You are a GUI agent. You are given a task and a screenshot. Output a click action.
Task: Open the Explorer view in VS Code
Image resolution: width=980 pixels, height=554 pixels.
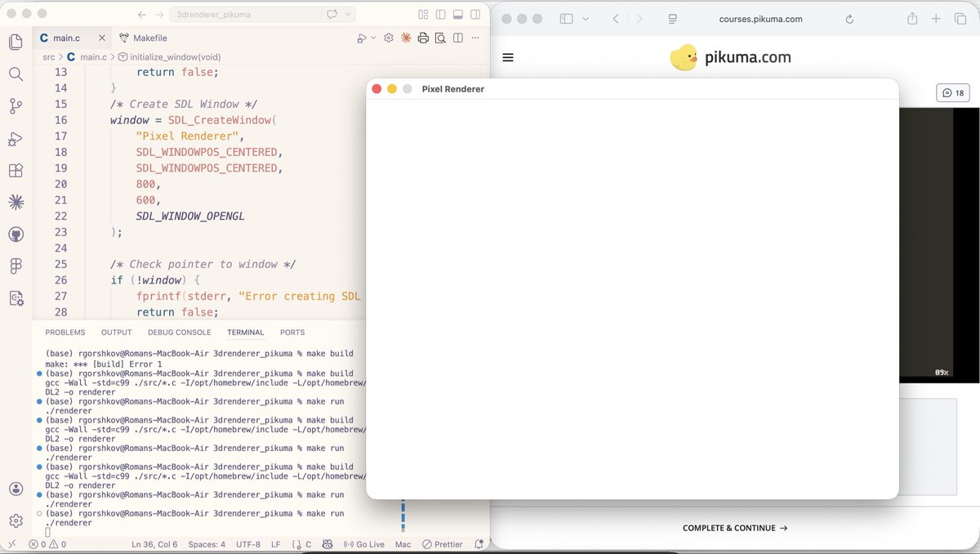[16, 42]
